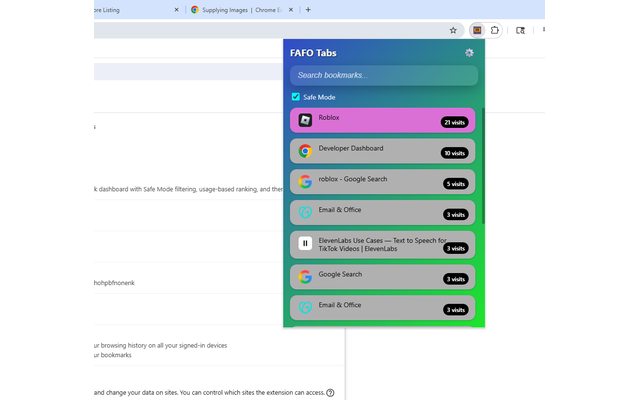Viewport: 640px width, 400px height.
Task: Open a new browser tab
Action: click(308, 9)
